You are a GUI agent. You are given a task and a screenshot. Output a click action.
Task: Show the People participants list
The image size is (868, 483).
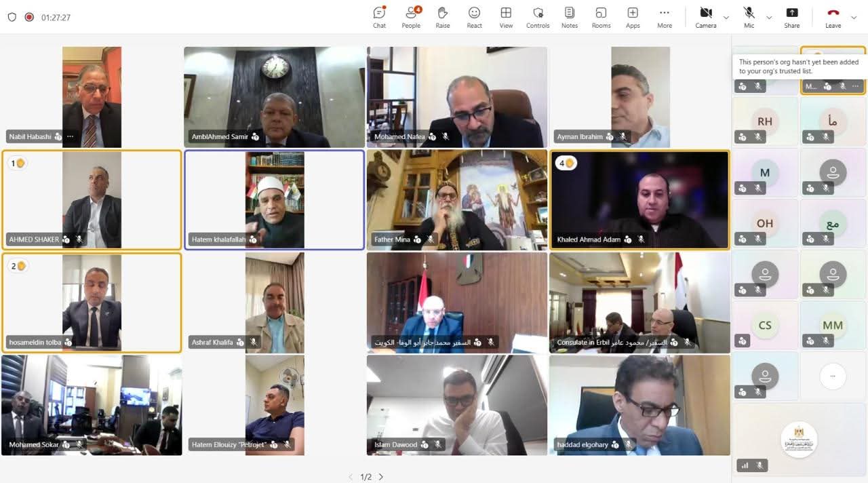[x=411, y=17]
